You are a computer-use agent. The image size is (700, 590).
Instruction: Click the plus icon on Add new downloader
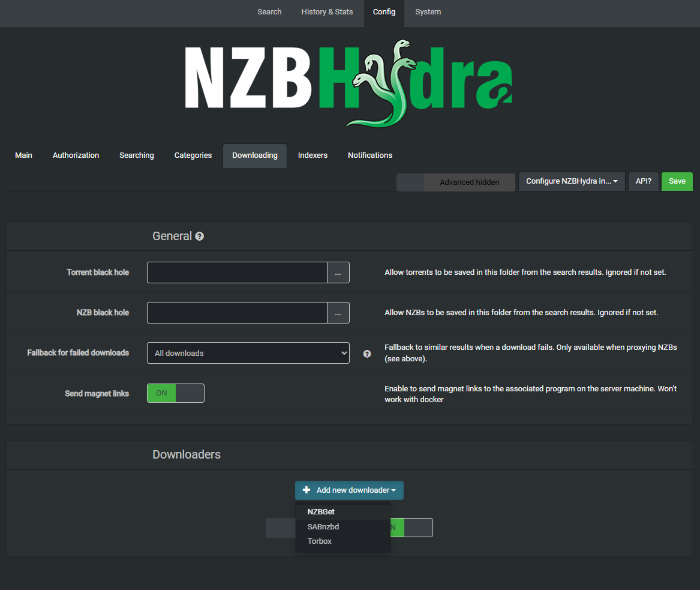click(x=307, y=490)
